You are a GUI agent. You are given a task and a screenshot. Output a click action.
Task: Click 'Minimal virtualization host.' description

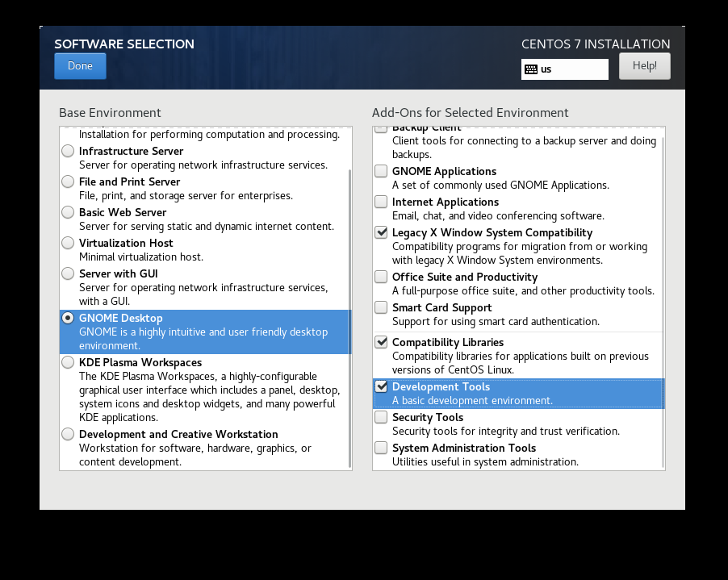141,257
